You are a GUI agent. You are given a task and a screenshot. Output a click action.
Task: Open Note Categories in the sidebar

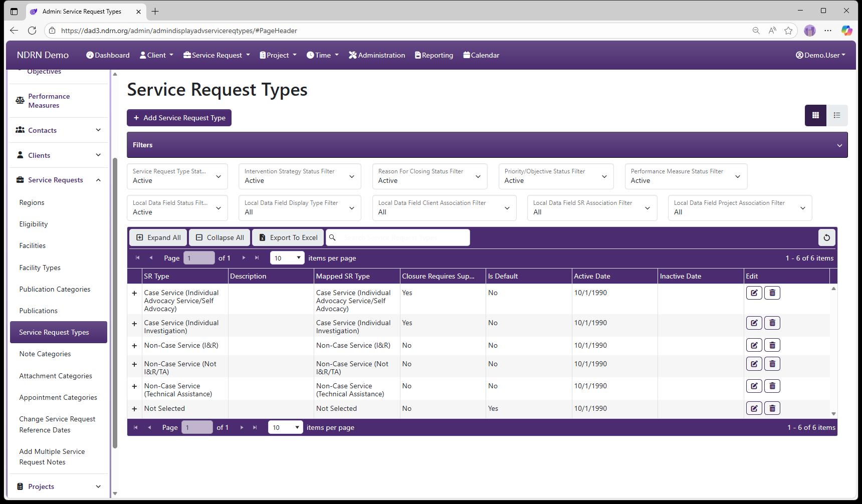[x=45, y=354]
